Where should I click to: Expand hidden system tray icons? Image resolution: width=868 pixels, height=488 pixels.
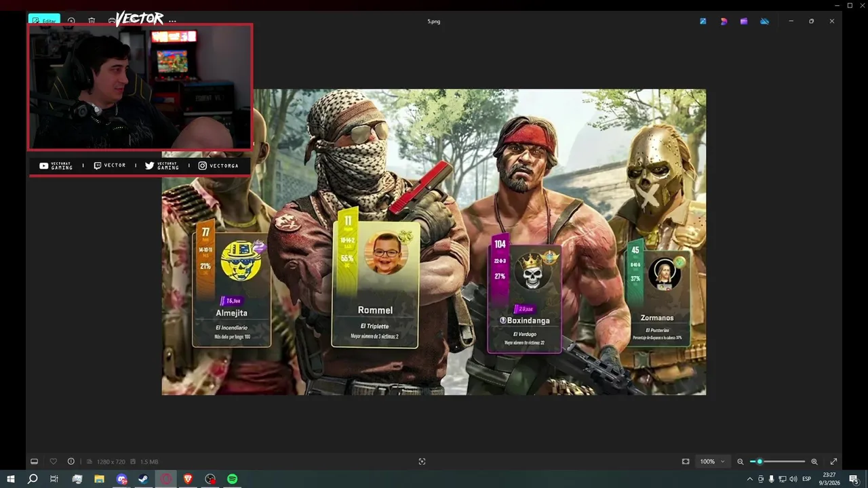click(749, 479)
